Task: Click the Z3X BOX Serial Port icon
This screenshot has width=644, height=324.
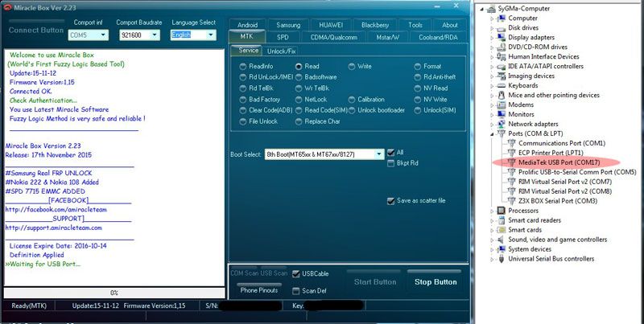Action: (511, 201)
